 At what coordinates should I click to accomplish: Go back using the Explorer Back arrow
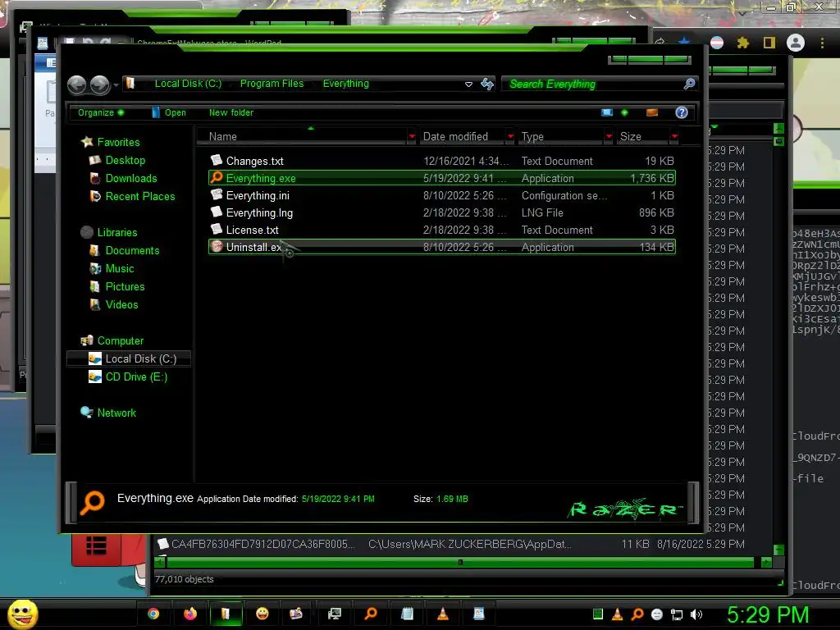[x=76, y=84]
